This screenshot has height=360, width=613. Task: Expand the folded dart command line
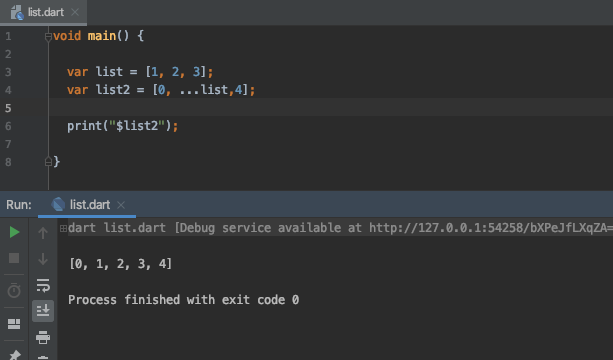(x=63, y=228)
